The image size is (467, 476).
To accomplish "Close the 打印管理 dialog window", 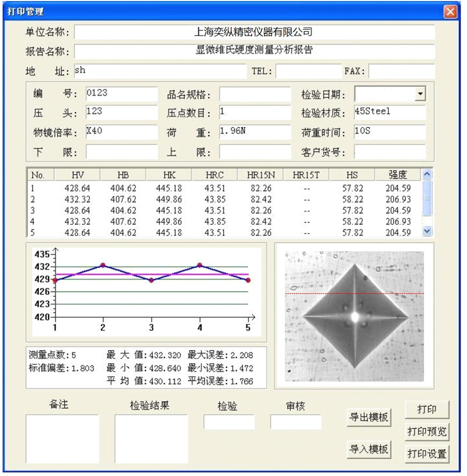I will point(450,12).
